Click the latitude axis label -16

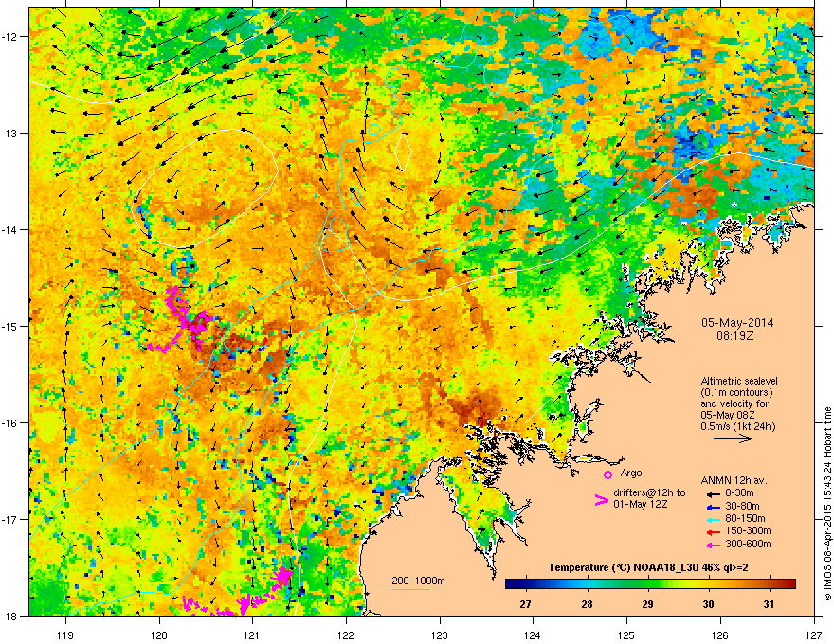(10, 422)
